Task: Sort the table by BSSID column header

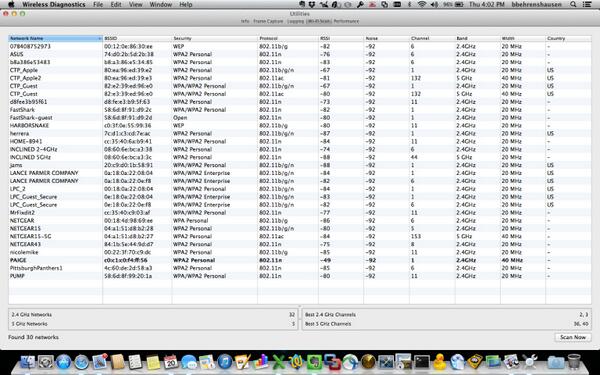Action: point(137,39)
